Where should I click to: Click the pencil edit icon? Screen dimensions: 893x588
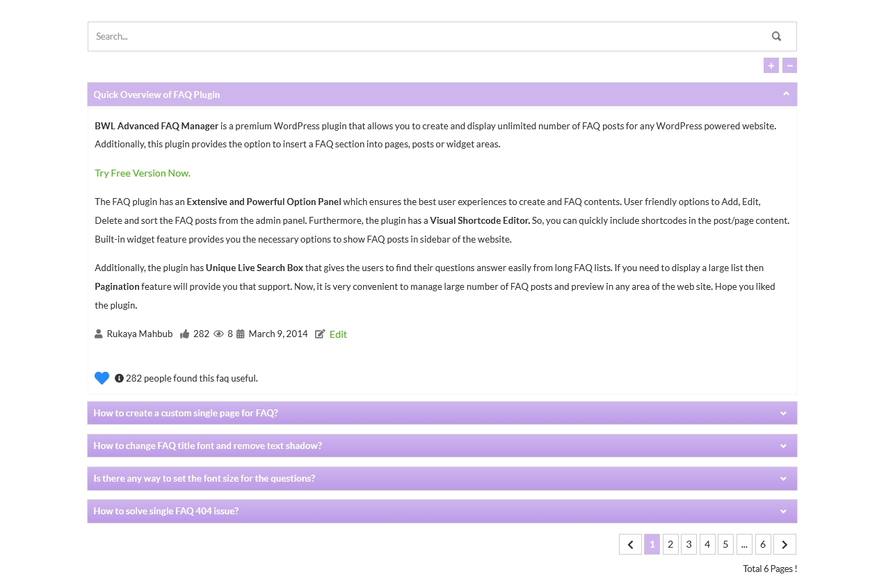[x=321, y=334]
